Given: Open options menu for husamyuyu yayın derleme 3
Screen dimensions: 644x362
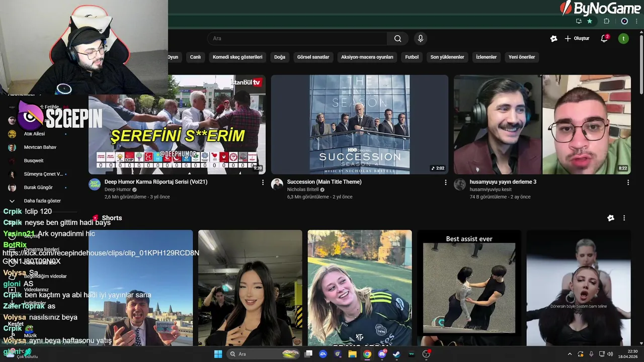Looking at the screenshot, I should (x=628, y=183).
